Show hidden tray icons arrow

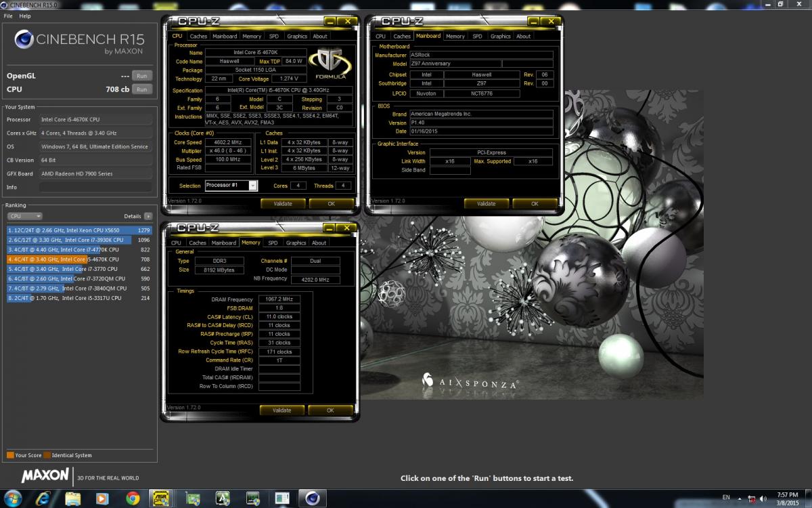741,499
